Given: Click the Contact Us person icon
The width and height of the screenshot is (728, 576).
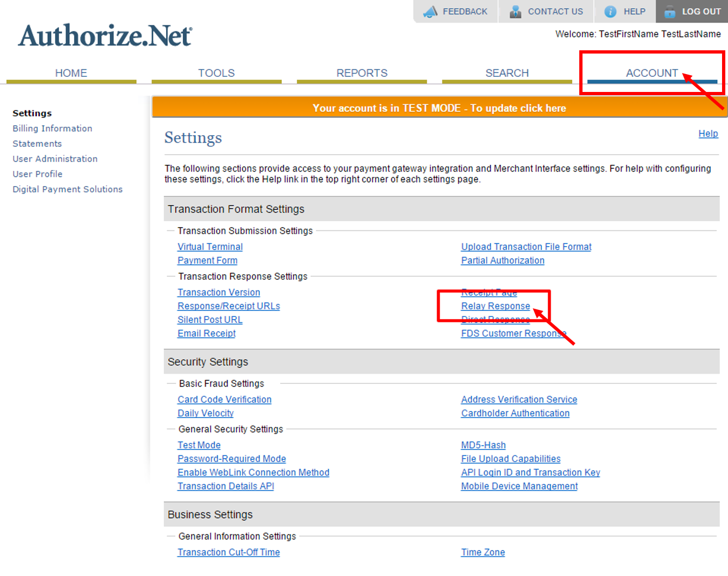Looking at the screenshot, I should coord(515,11).
